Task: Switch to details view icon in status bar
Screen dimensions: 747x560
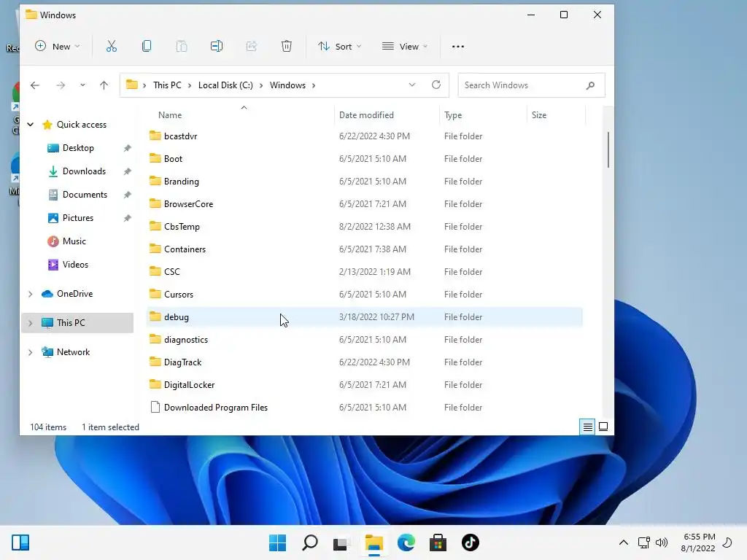Action: tap(588, 427)
